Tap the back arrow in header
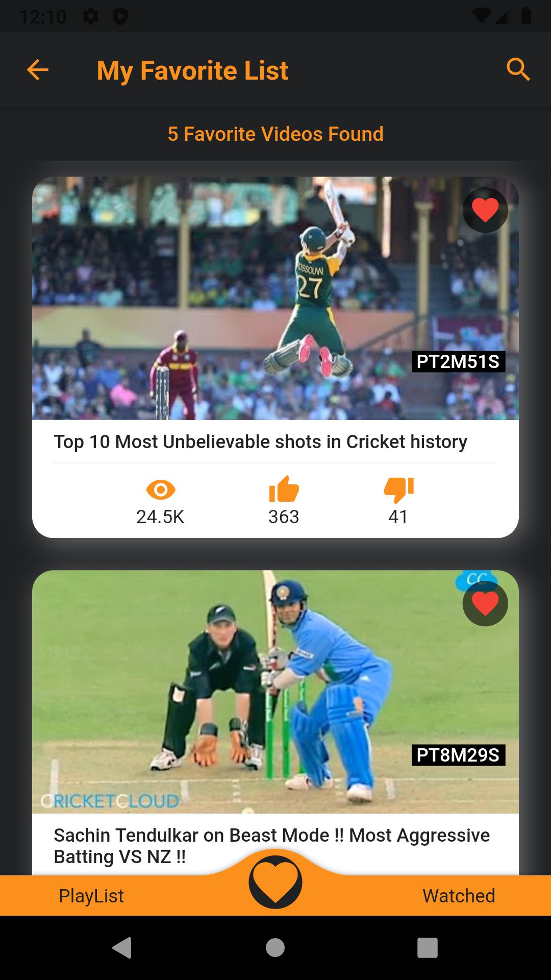This screenshot has width=551, height=980. pyautogui.click(x=38, y=70)
